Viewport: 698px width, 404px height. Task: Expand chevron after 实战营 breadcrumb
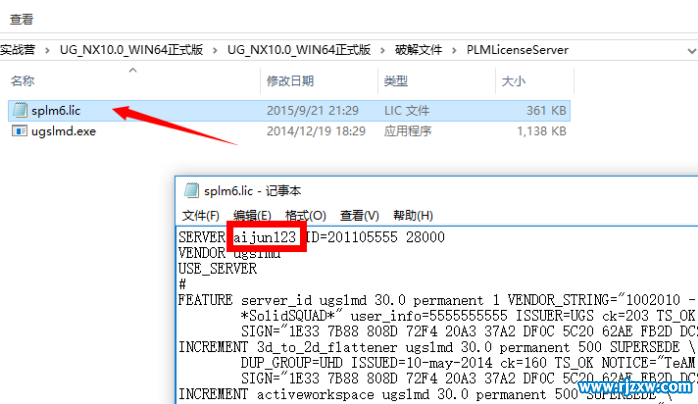tap(47, 50)
